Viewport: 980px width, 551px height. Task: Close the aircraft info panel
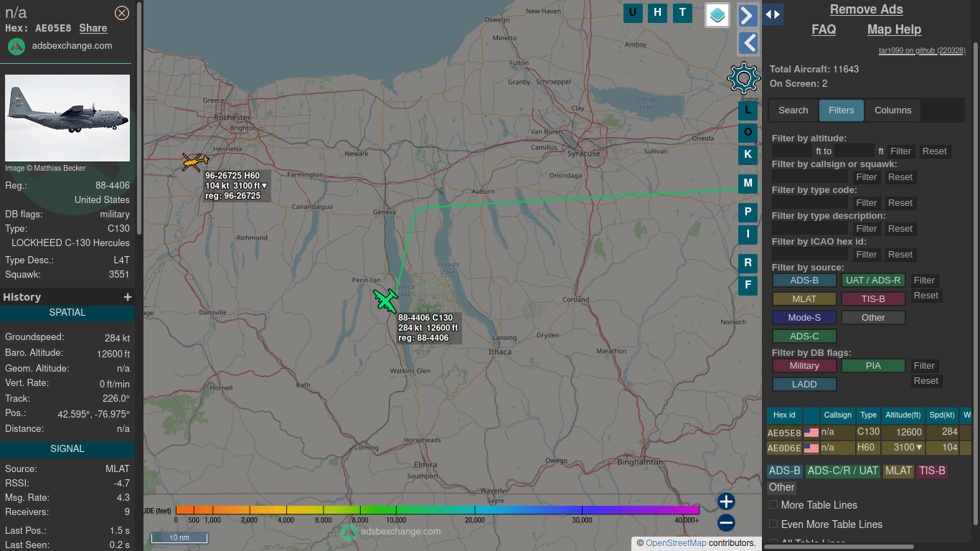pyautogui.click(x=122, y=12)
